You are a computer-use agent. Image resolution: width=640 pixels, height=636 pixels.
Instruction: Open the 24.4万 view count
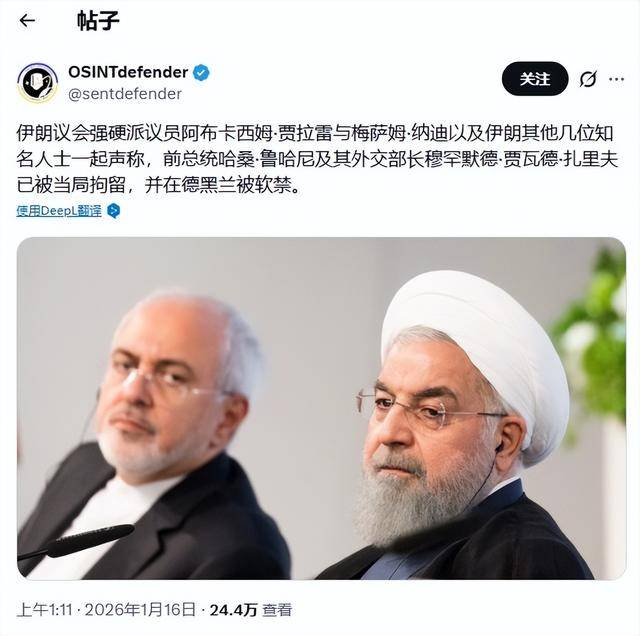point(233,610)
